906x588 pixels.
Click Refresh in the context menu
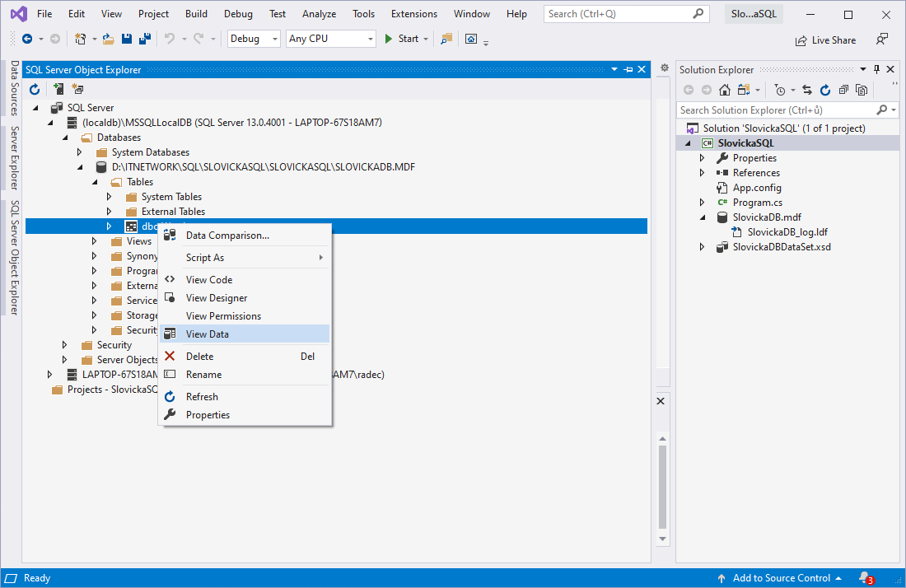pos(245,397)
